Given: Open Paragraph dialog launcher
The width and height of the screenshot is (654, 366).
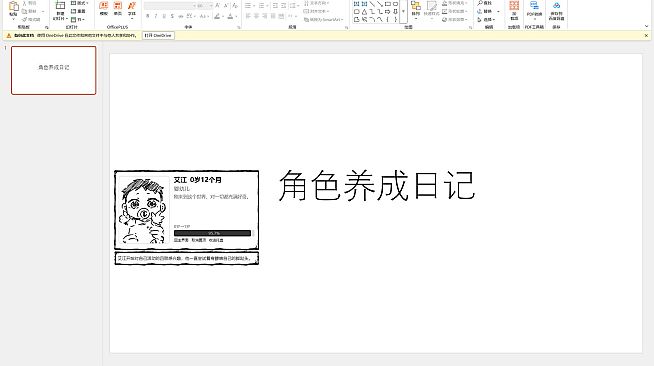Looking at the screenshot, I should pyautogui.click(x=347, y=27).
